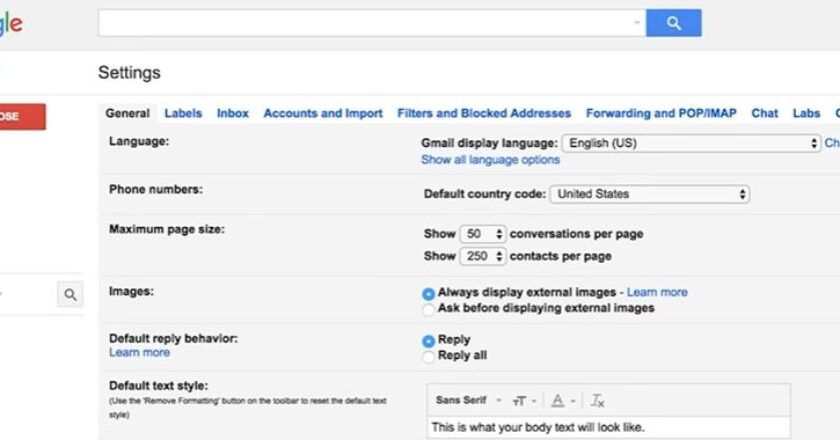Click the contacts per page text
This screenshot has height=440, width=840.
point(560,256)
